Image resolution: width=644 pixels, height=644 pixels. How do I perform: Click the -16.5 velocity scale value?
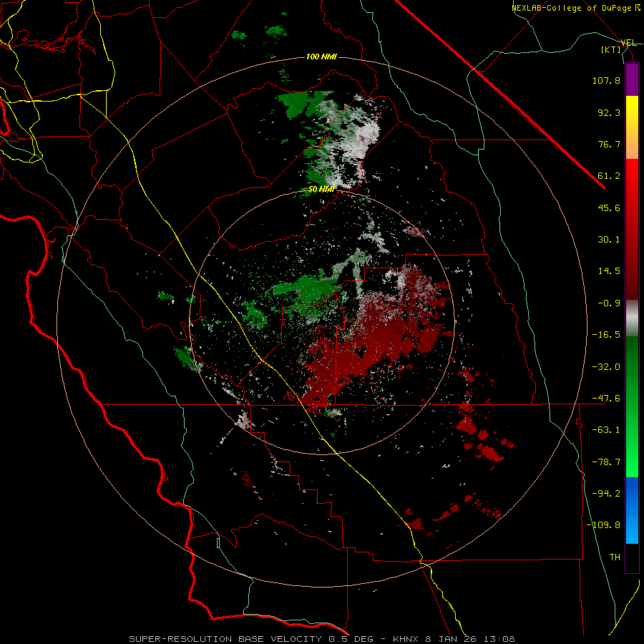pos(606,335)
